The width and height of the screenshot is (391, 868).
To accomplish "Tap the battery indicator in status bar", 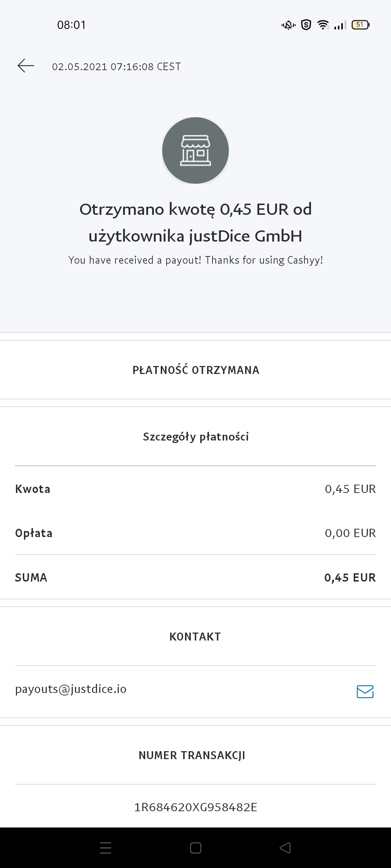I will pos(361,25).
